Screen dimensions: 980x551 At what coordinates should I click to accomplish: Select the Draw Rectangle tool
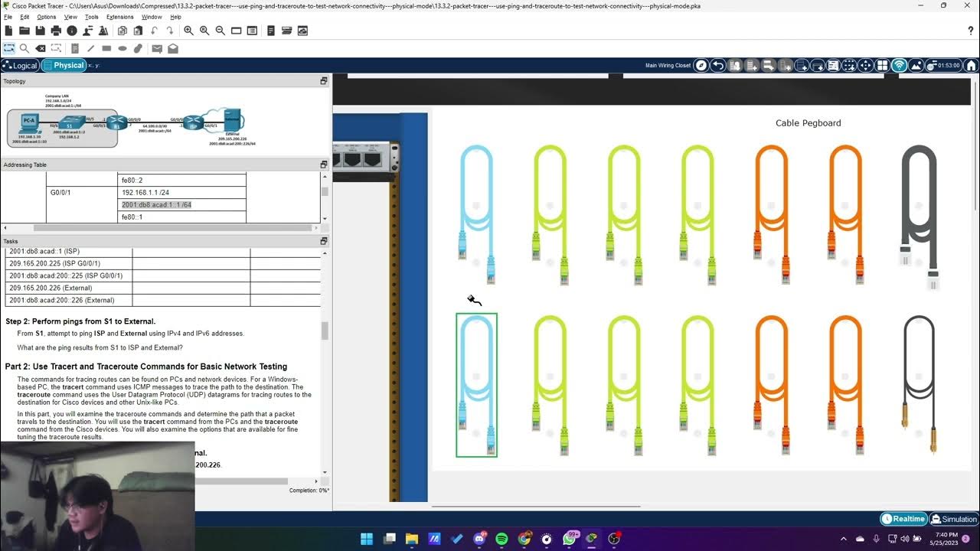pyautogui.click(x=106, y=48)
